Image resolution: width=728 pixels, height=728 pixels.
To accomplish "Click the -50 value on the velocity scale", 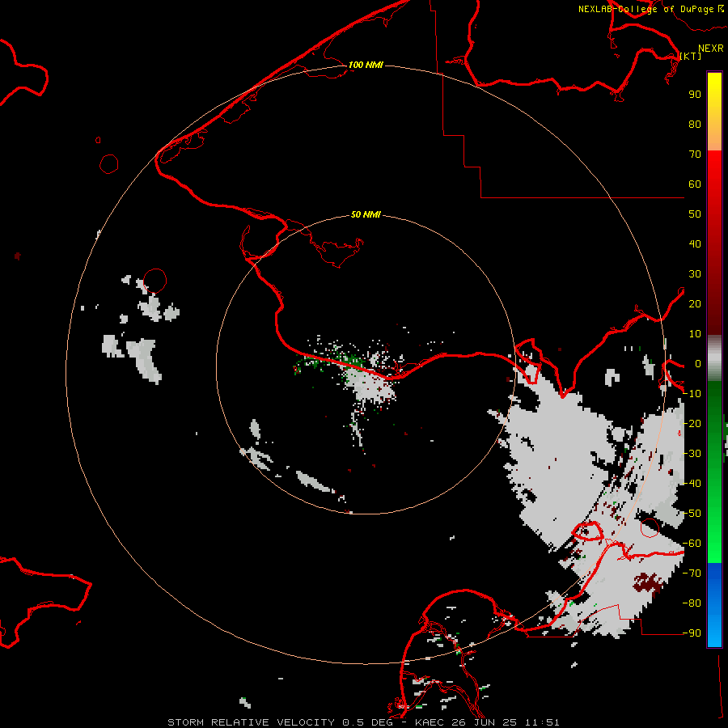I will [692, 514].
